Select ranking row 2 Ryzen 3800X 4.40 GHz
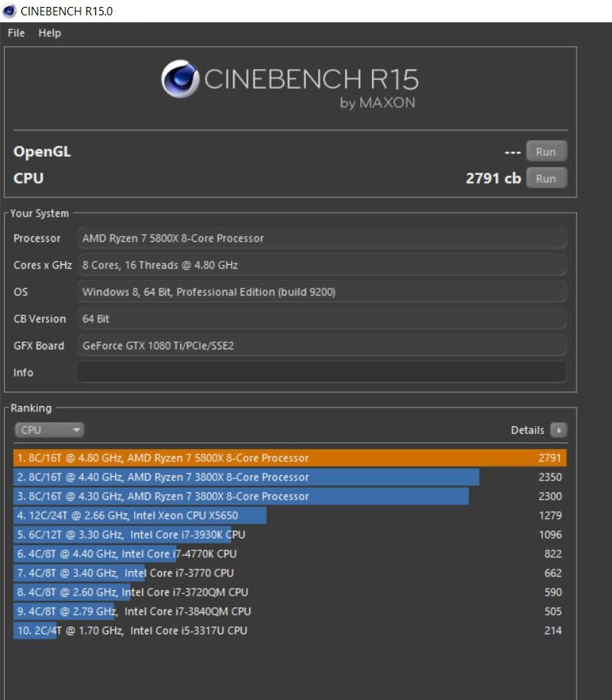The height and width of the screenshot is (700, 612). click(290, 477)
